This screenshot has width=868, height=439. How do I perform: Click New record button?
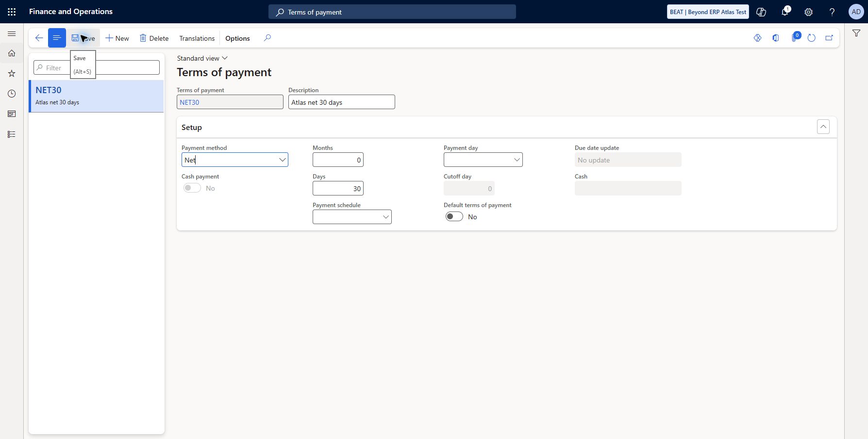117,38
